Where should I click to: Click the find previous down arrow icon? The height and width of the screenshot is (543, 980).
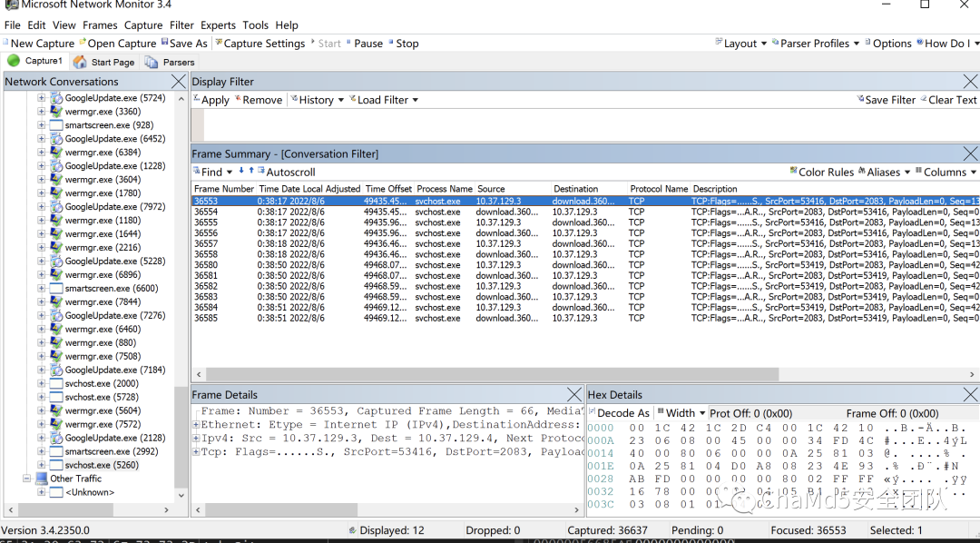click(241, 171)
